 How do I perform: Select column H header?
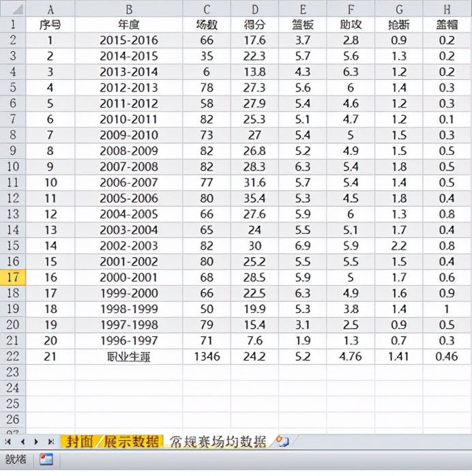[x=447, y=9]
